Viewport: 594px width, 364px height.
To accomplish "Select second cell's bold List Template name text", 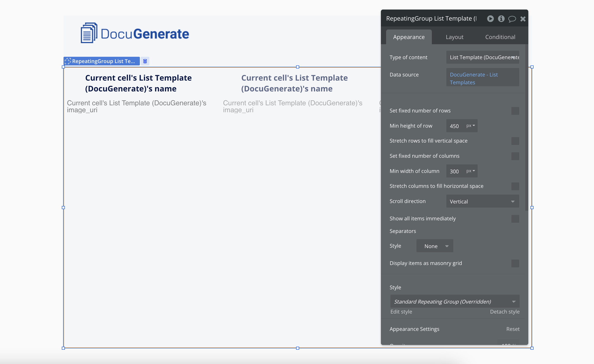I will click(x=294, y=83).
